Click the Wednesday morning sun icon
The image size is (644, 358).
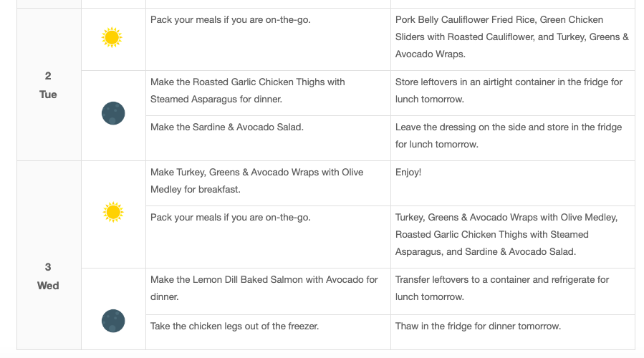(113, 212)
